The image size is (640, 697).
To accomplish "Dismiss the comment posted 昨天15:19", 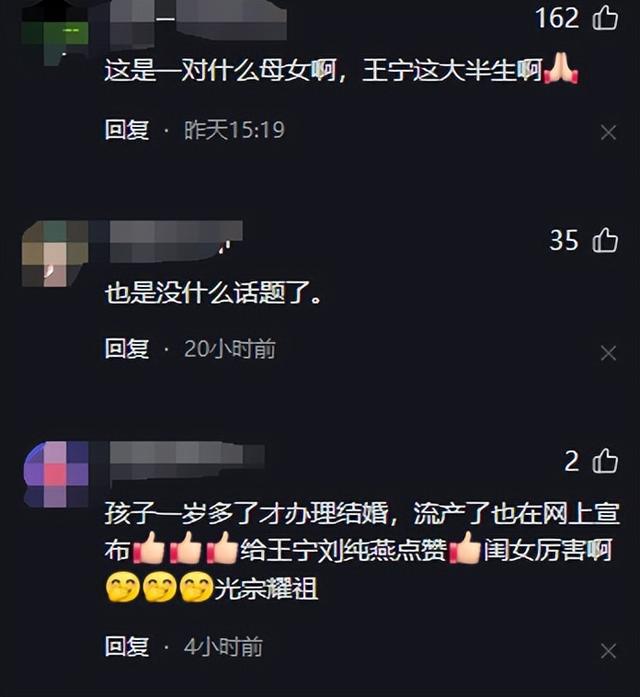I will point(608,132).
